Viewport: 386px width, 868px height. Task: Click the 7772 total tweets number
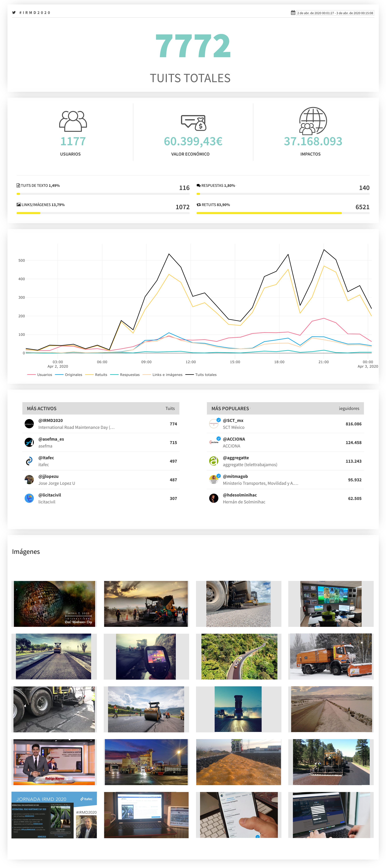point(193,46)
